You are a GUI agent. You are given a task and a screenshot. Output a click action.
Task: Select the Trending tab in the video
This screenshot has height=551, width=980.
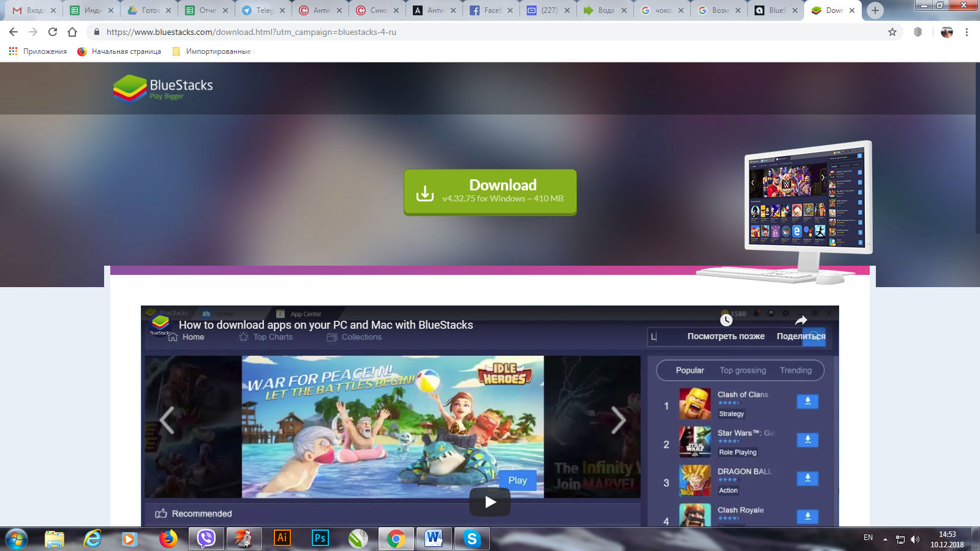pos(796,370)
